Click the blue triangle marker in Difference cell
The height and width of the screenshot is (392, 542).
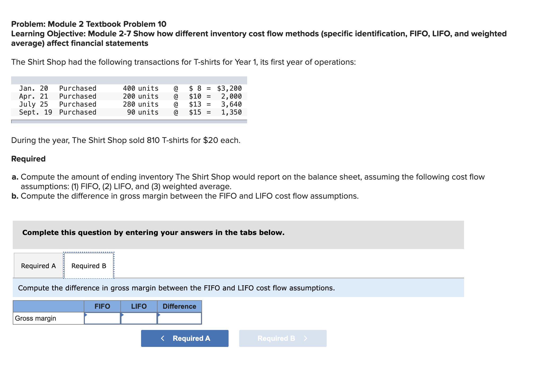159,315
